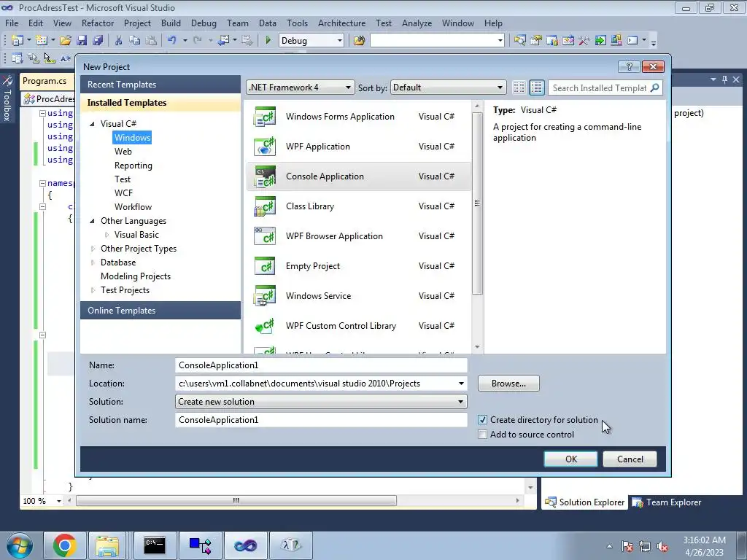Click the Copy toolbar icon

click(x=135, y=41)
